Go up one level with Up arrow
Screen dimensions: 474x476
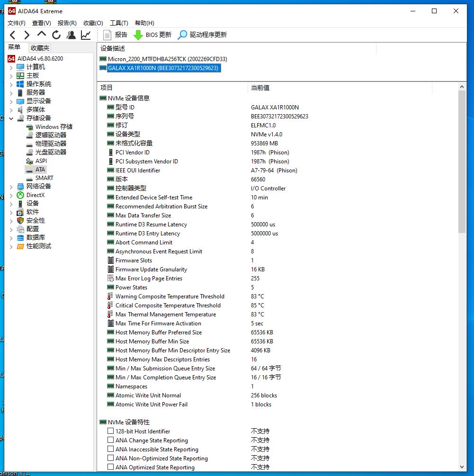42,35
